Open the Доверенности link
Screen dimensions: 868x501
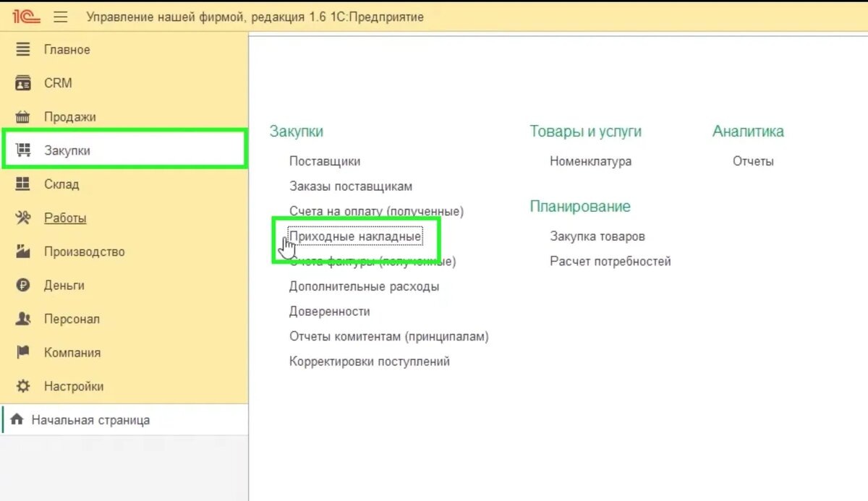[330, 312]
